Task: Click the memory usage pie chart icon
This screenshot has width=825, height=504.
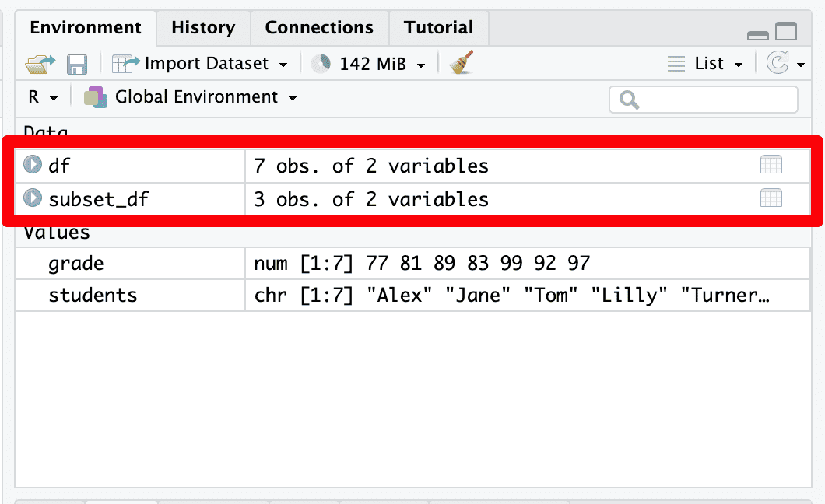Action: tap(321, 64)
